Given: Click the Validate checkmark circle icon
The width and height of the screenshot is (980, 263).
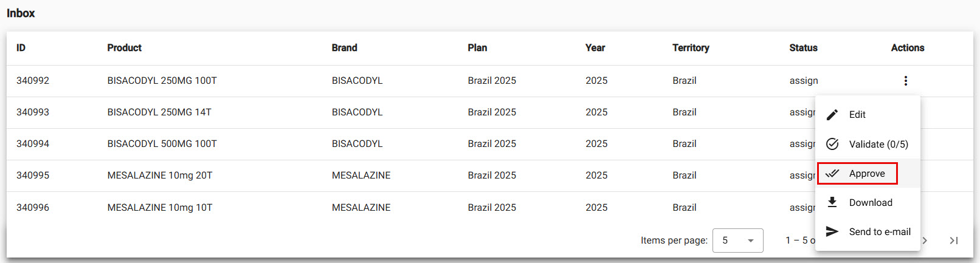Looking at the screenshot, I should 832,144.
